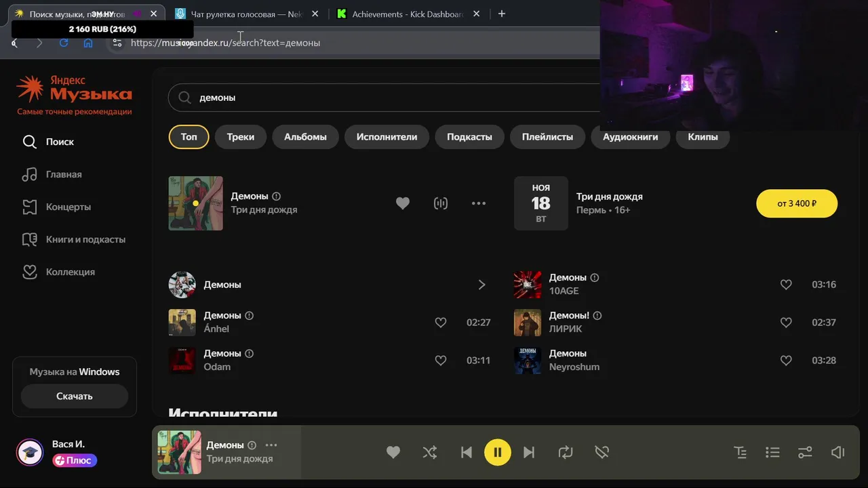Pause the playing track
The image size is (868, 488).
click(498, 452)
